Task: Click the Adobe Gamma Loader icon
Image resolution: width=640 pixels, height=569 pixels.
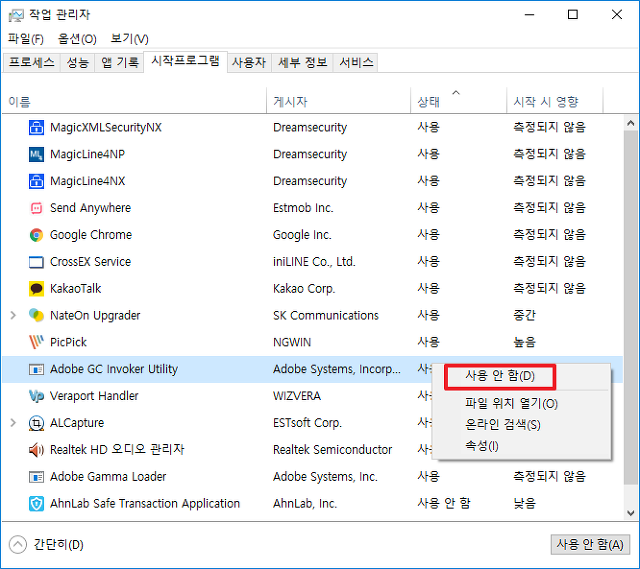Action: (36, 477)
